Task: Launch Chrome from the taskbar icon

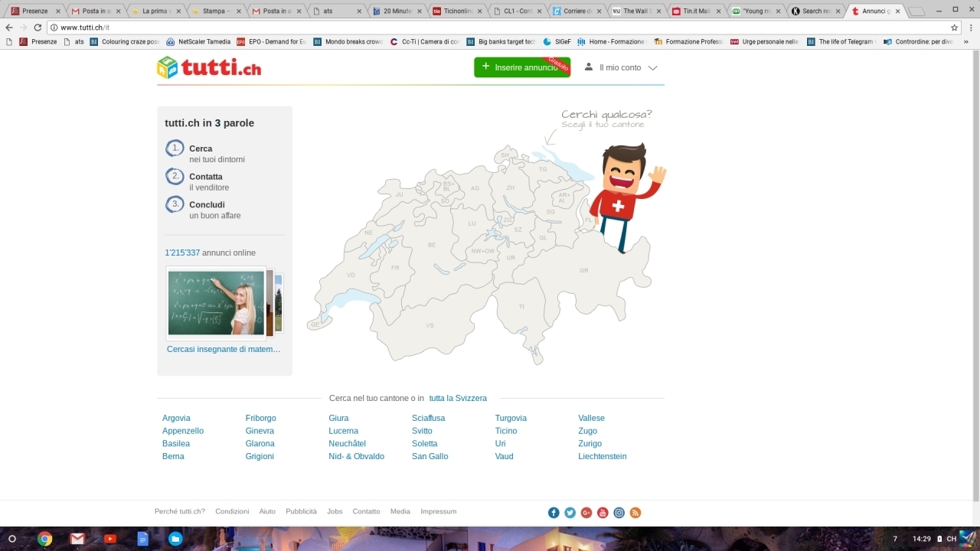Action: coord(44,539)
